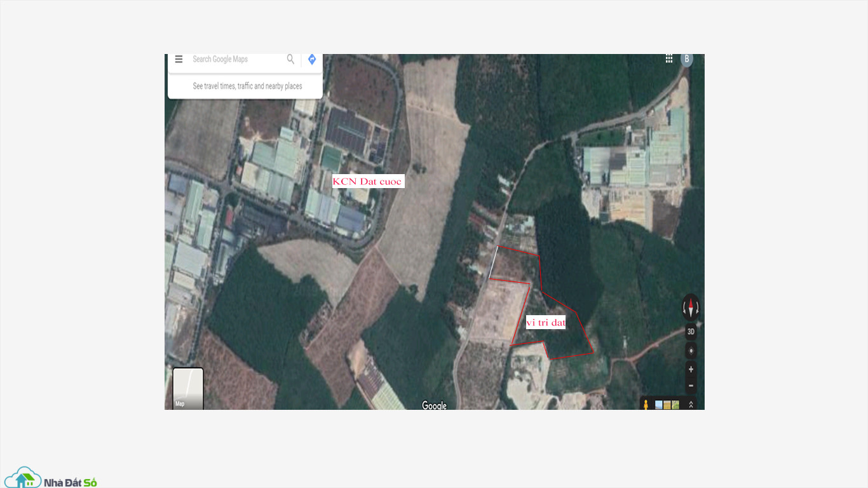Open the Google Maps hamburger menu
Screen dimensions: 868x488
179,59
